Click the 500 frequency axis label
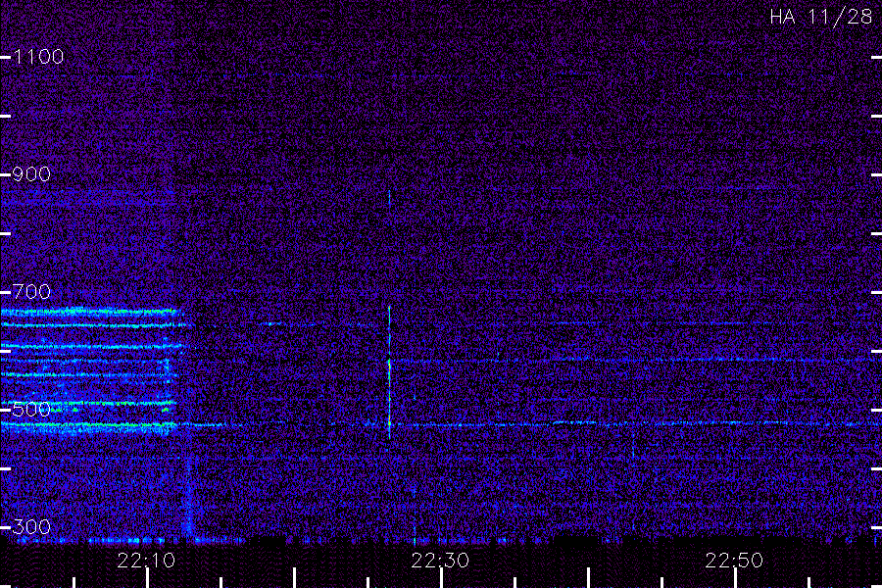The image size is (882, 588). coord(31,410)
